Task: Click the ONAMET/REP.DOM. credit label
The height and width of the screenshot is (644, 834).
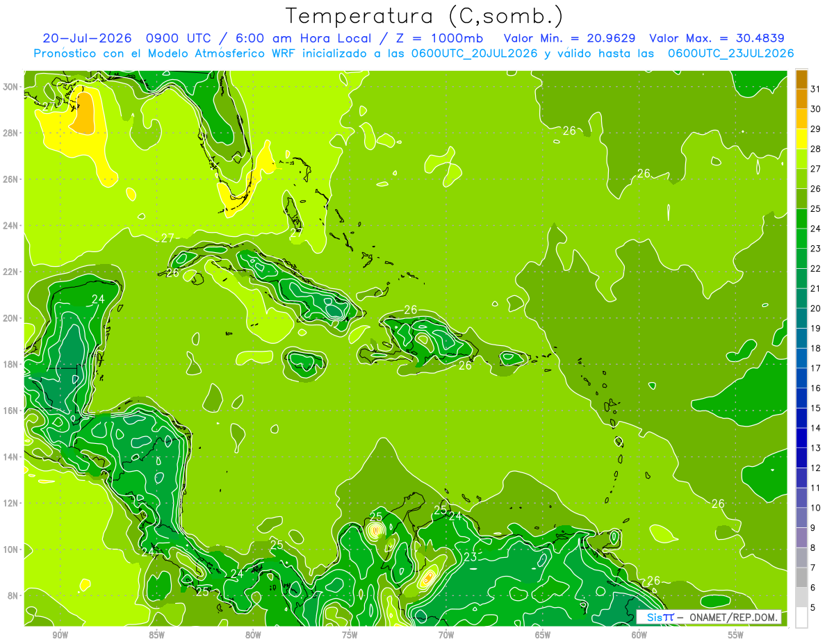Action: click(733, 617)
